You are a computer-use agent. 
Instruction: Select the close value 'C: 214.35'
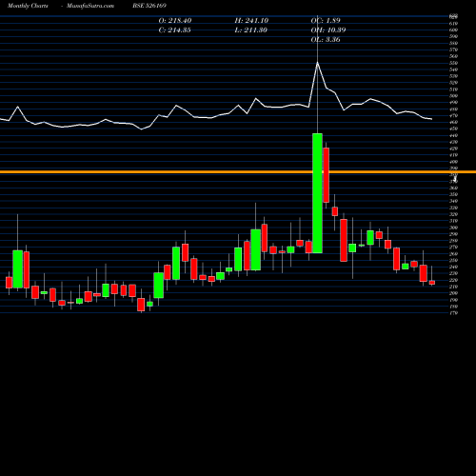[174, 30]
